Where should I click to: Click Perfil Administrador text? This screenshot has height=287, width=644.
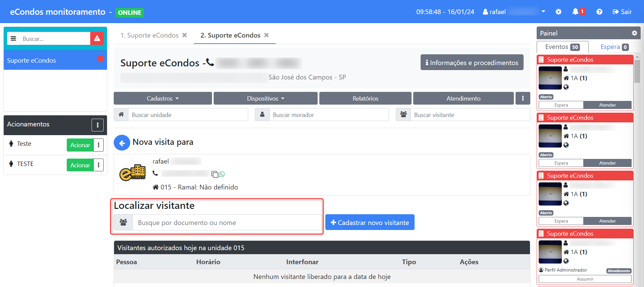[566, 270]
